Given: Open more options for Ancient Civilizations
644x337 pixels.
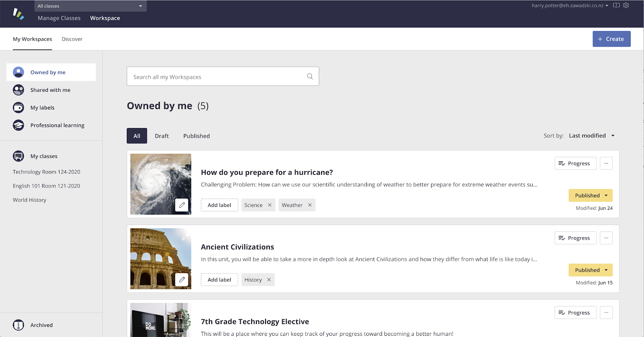Looking at the screenshot, I should (x=606, y=238).
